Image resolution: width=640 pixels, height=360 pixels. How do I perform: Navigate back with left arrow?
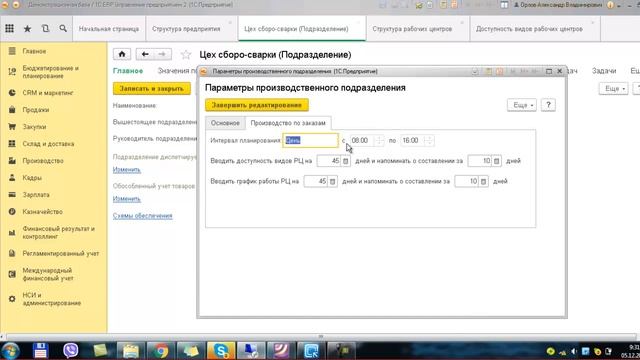pyautogui.click(x=145, y=54)
